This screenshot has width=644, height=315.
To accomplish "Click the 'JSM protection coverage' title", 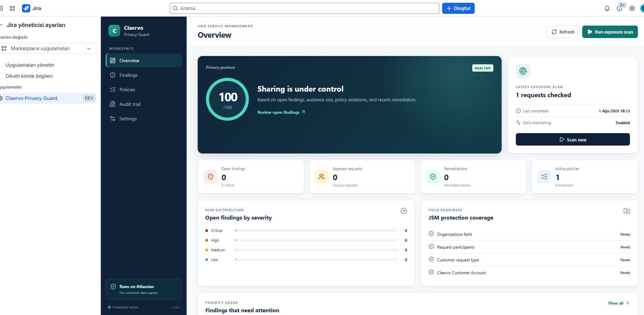I will point(461,218).
